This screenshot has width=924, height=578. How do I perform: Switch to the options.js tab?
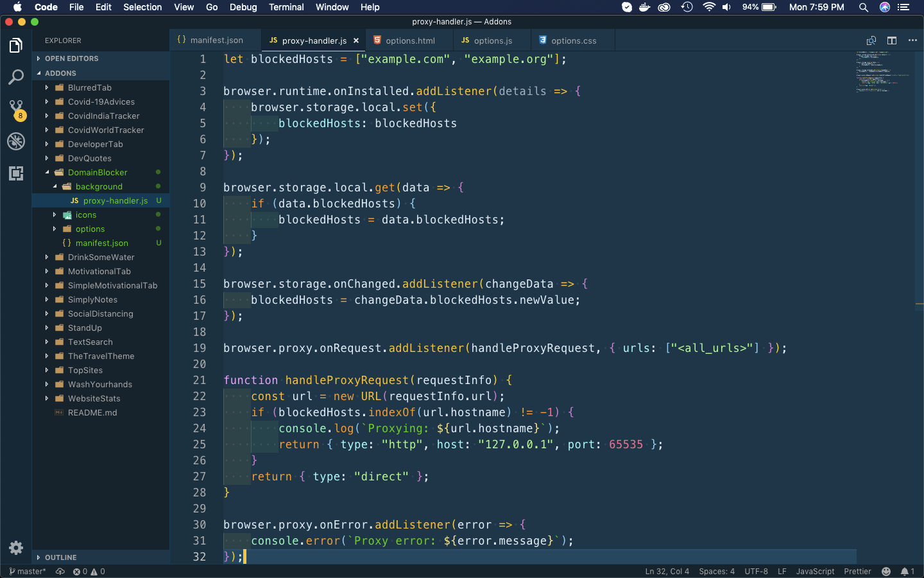(492, 40)
